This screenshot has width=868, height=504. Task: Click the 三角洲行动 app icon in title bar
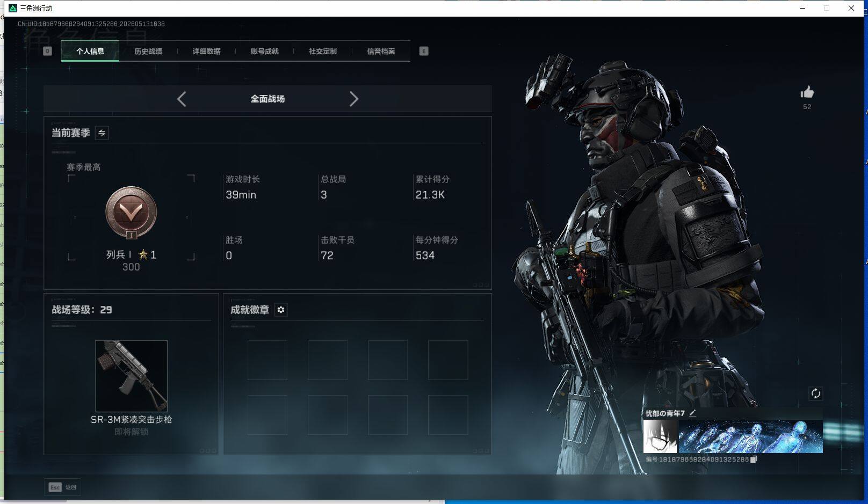[13, 8]
